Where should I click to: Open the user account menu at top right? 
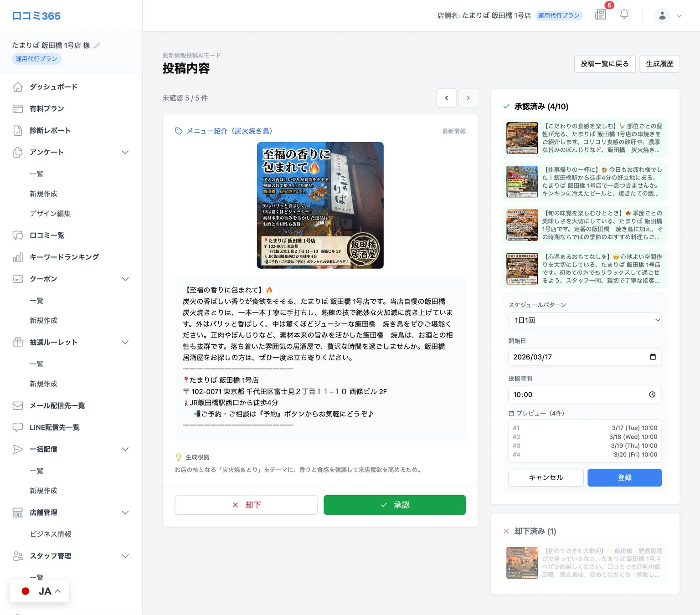pos(662,15)
